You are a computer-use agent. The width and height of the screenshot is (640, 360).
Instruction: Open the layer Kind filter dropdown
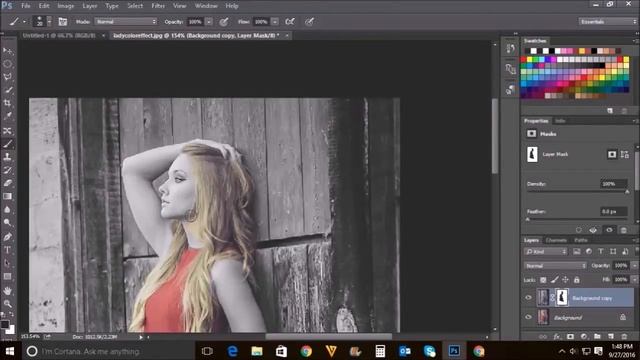pyautogui.click(x=546, y=251)
